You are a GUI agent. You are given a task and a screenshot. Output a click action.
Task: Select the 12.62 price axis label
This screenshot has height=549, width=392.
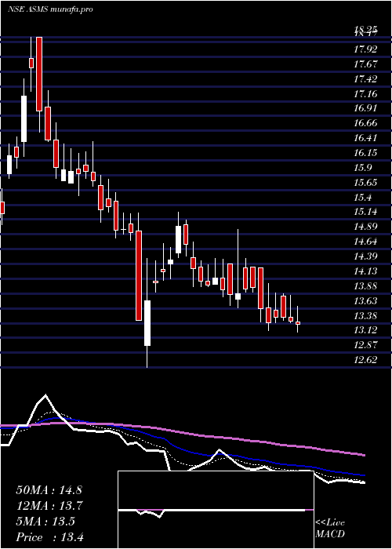365,359
